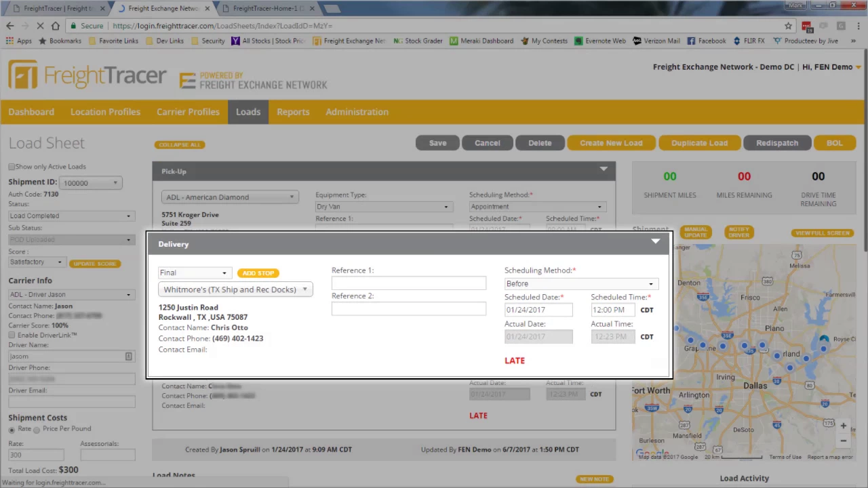Screen dimensions: 868x488
Task: Open the Favorite Links bookmark folder
Action: click(113, 41)
